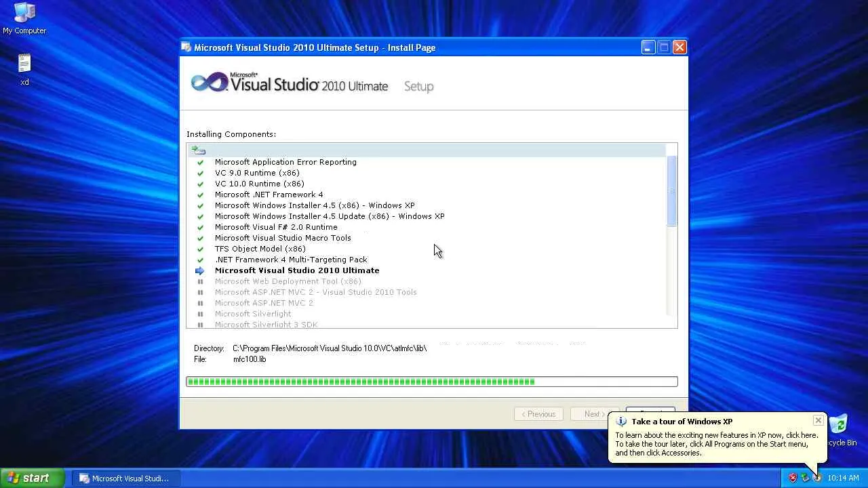Select the "Microsoft Silverlight" row
Screen dimensions: 868x488
pyautogui.click(x=253, y=314)
